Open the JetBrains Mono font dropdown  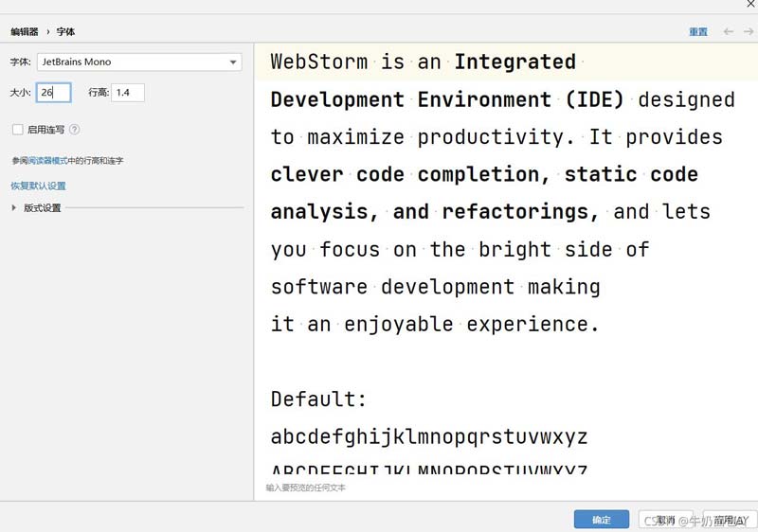pyautogui.click(x=139, y=62)
